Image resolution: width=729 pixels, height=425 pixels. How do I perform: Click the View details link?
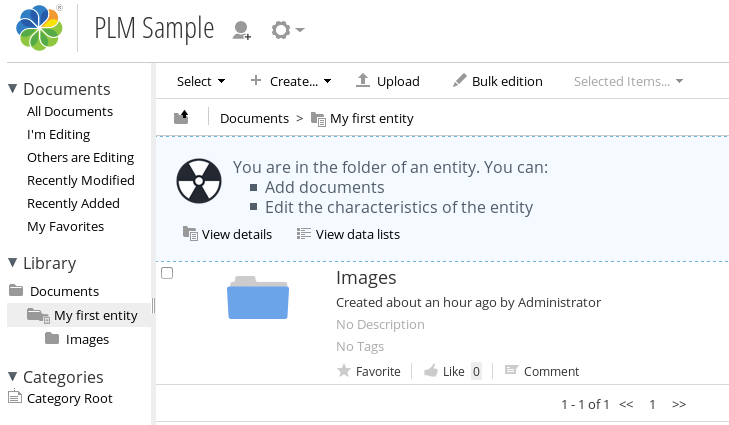pos(227,234)
